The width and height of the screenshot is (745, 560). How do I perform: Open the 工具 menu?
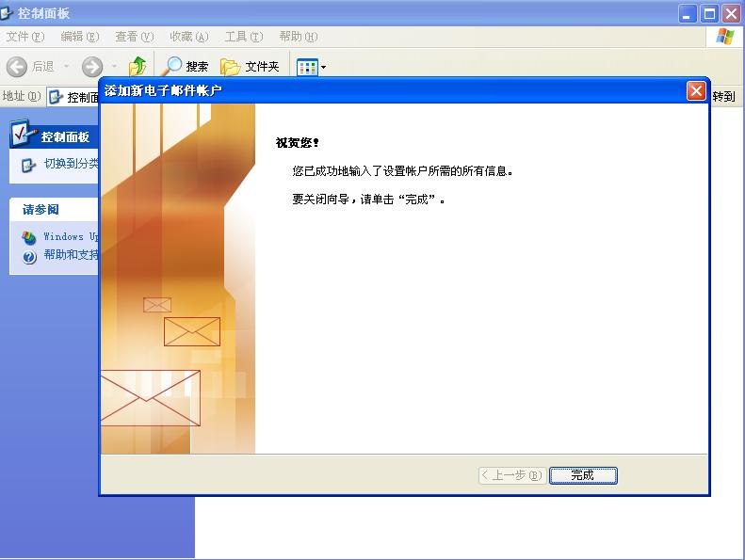[243, 37]
